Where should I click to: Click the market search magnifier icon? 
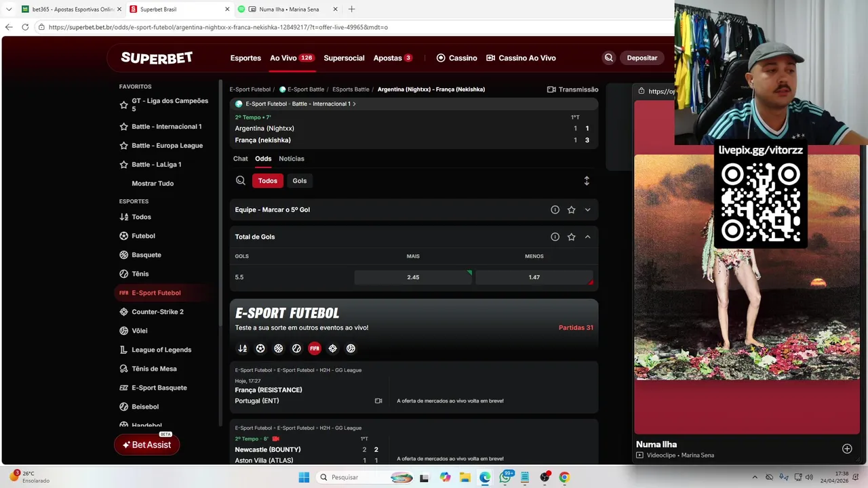[x=241, y=180]
